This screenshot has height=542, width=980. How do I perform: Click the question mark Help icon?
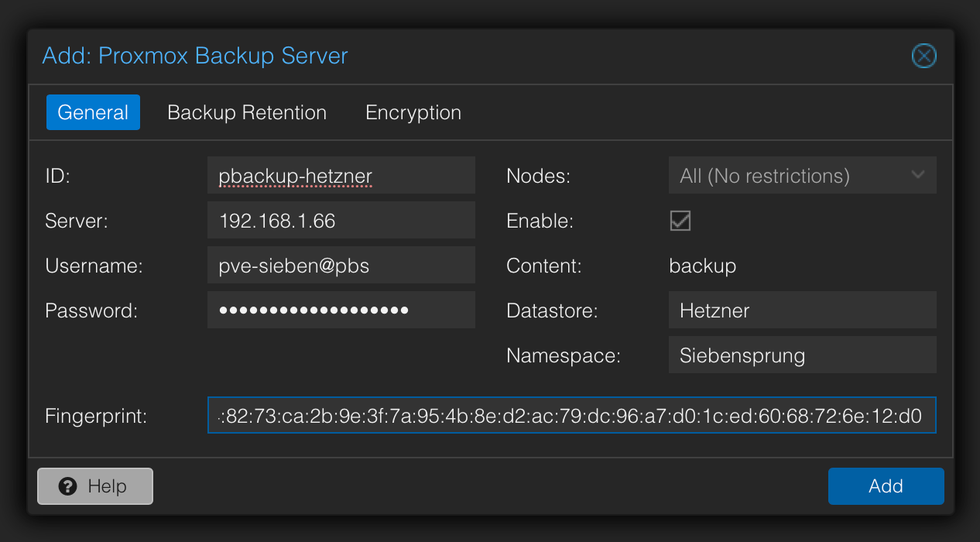[68, 486]
